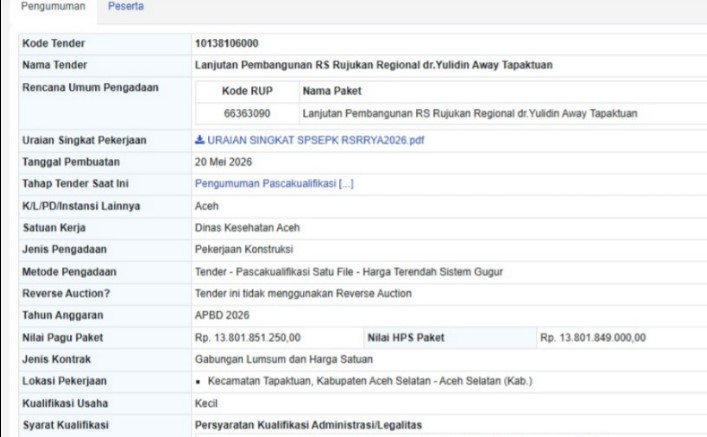Click the K/L/PD/Instansi Lainnya label

[81, 206]
